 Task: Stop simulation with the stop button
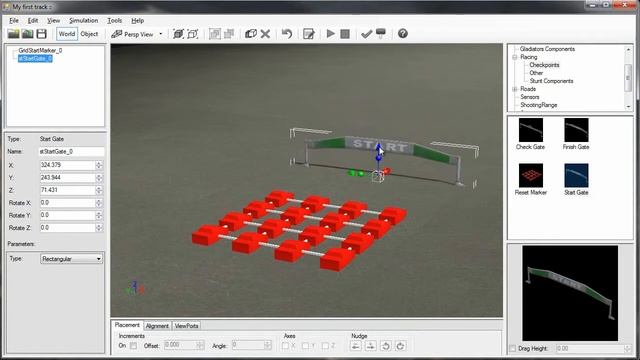(345, 34)
